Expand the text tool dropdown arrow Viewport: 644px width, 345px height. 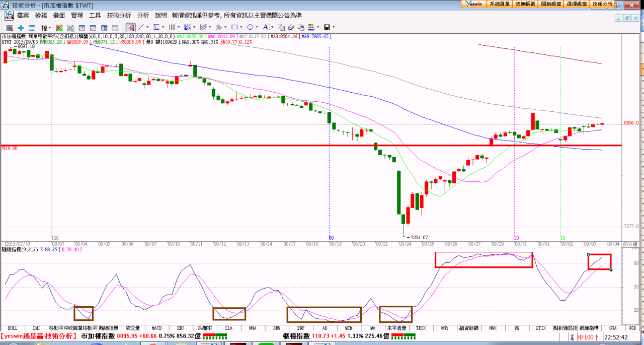coord(273,27)
